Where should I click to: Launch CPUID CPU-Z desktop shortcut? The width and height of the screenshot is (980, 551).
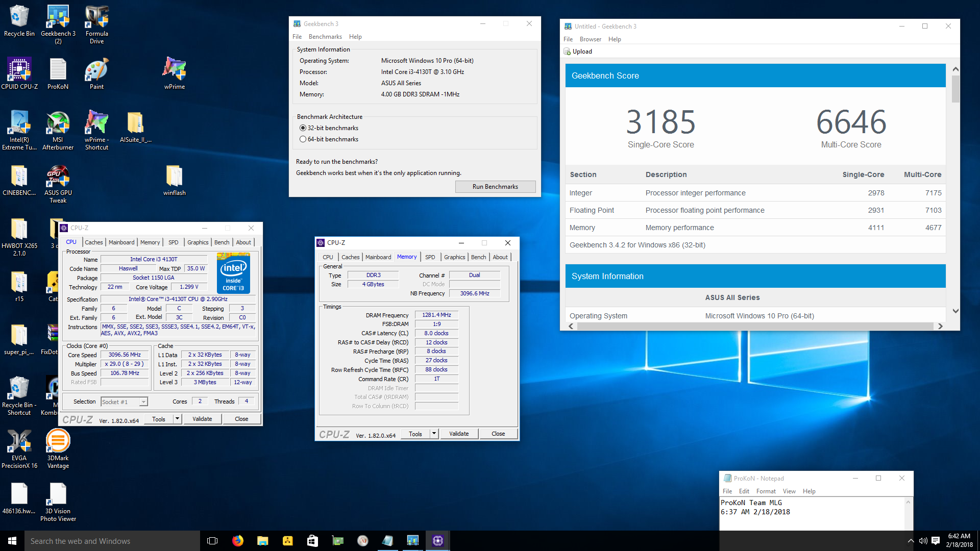[x=19, y=74]
